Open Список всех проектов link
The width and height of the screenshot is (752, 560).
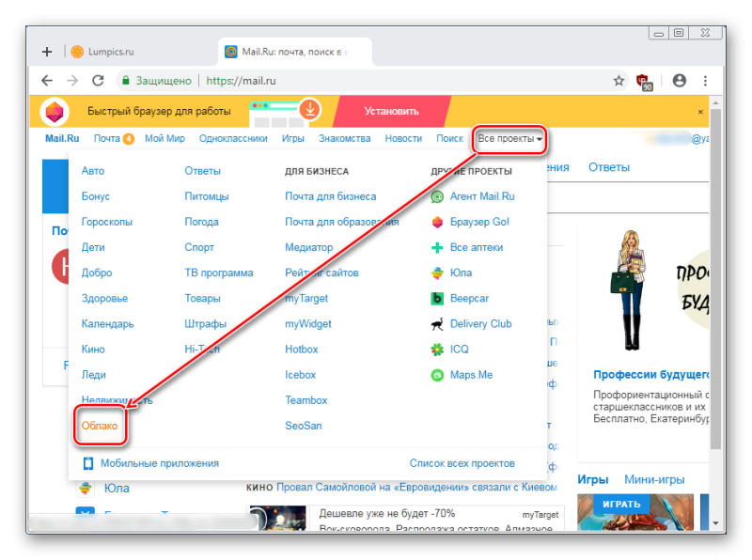(x=462, y=463)
